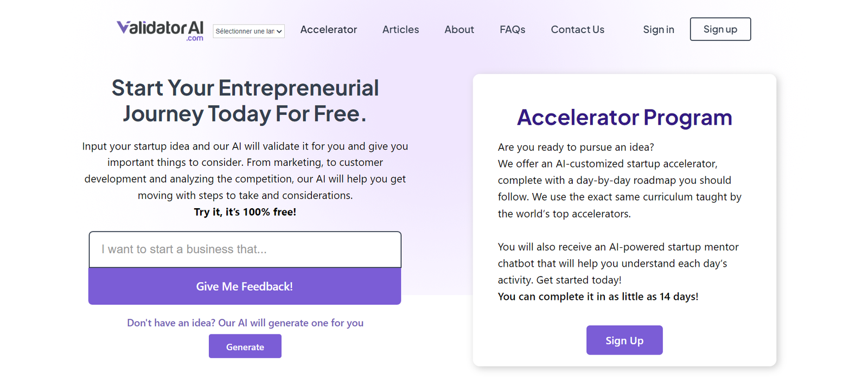
Task: Click Sign Up inside the Accelerator Program card
Action: [x=624, y=340]
